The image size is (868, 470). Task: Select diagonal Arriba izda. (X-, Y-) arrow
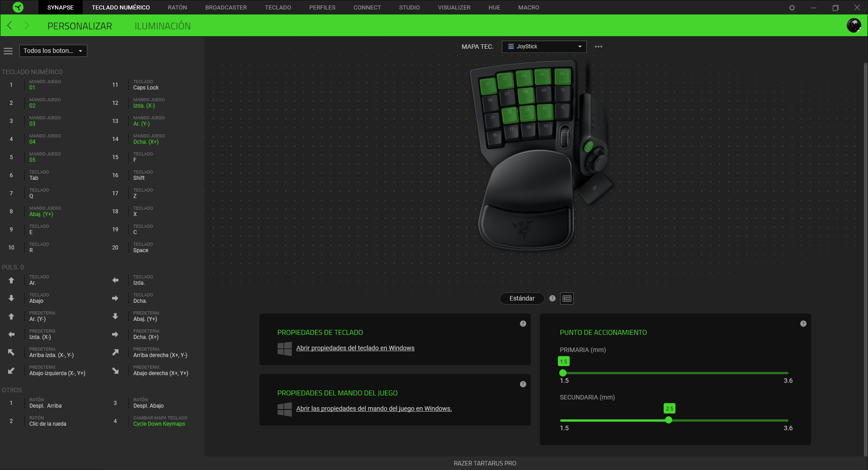pyautogui.click(x=11, y=352)
